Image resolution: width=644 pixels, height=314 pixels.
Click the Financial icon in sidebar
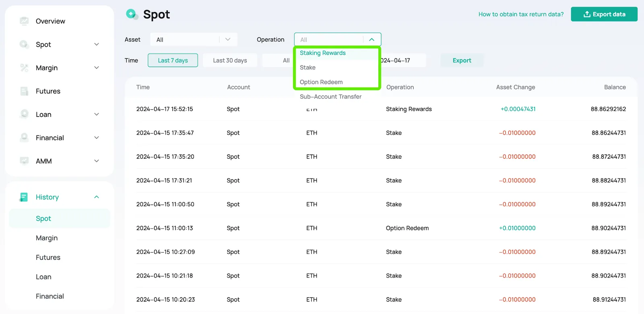click(24, 138)
